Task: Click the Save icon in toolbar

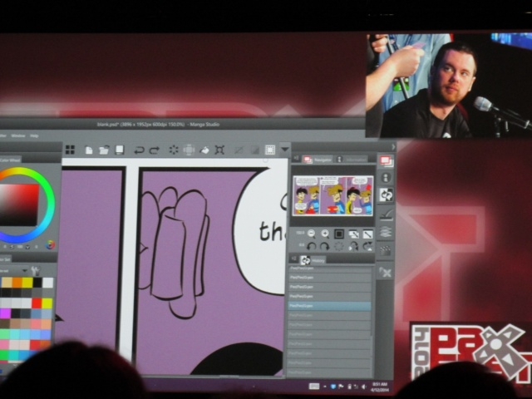Action: point(120,150)
